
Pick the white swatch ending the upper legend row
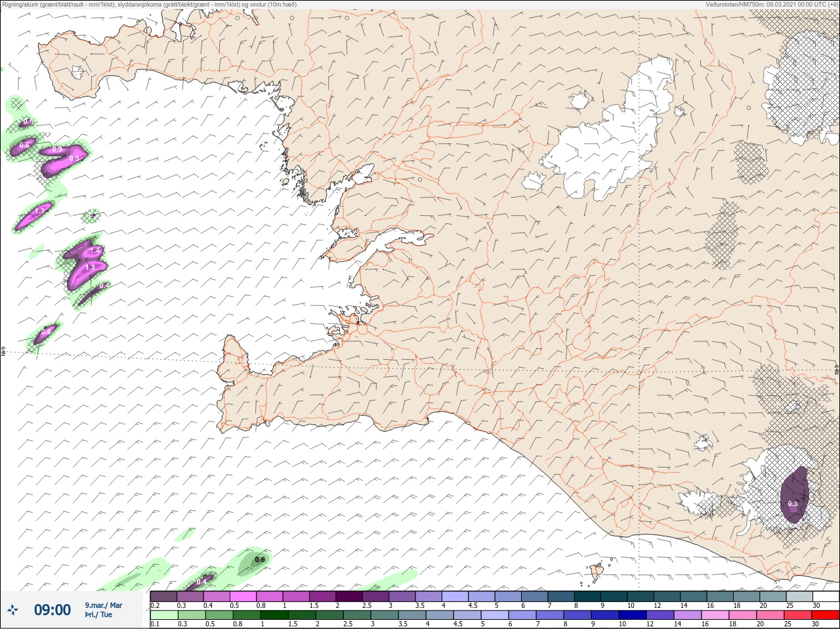click(x=826, y=596)
